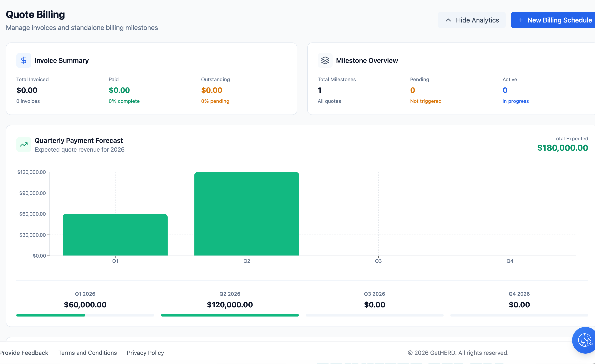Image resolution: width=595 pixels, height=364 pixels.
Task: Click the trending-up Quarterly Forecast icon
Action: pos(24,145)
